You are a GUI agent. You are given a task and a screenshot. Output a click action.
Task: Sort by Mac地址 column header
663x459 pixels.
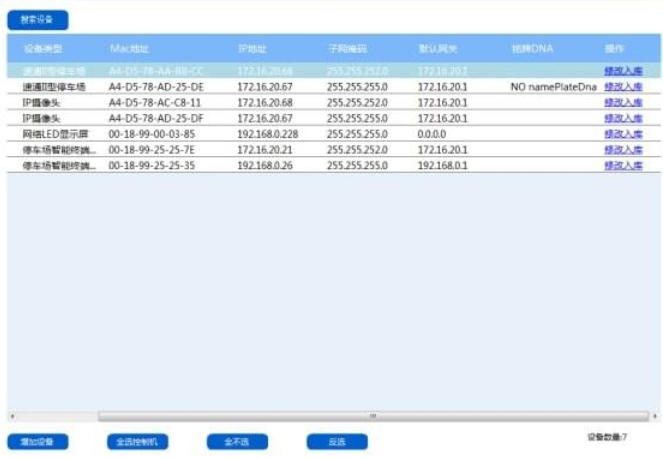click(x=129, y=49)
